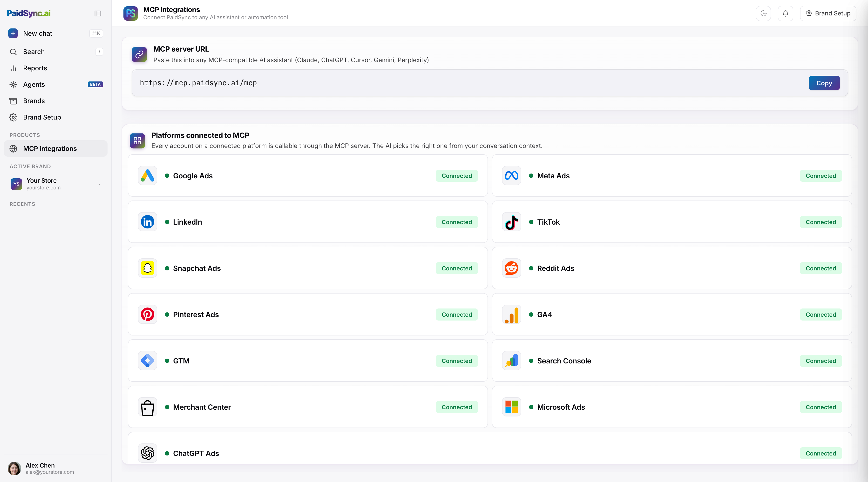
Task: Click the LinkedIn logo icon
Action: 147,222
